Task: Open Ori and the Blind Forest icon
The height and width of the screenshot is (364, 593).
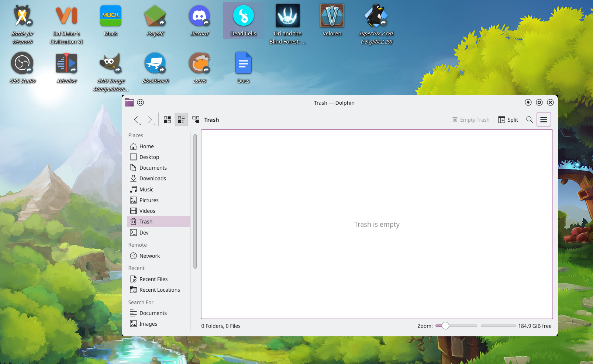Action: (288, 24)
